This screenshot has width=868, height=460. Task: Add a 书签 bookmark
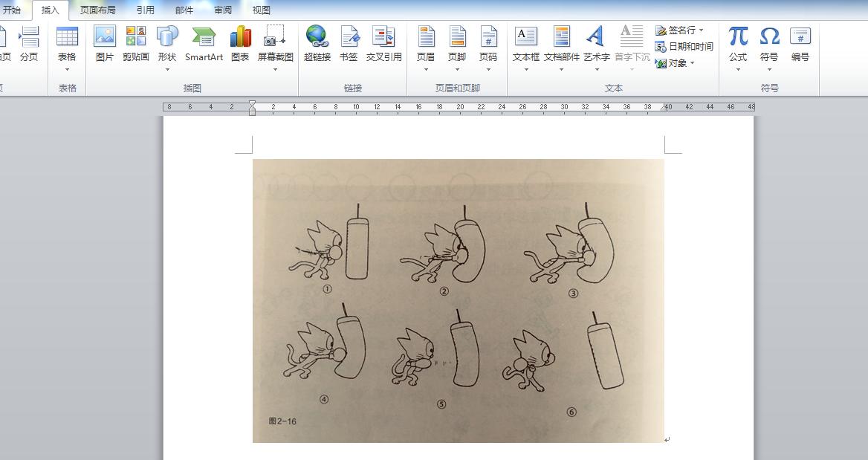coord(349,43)
